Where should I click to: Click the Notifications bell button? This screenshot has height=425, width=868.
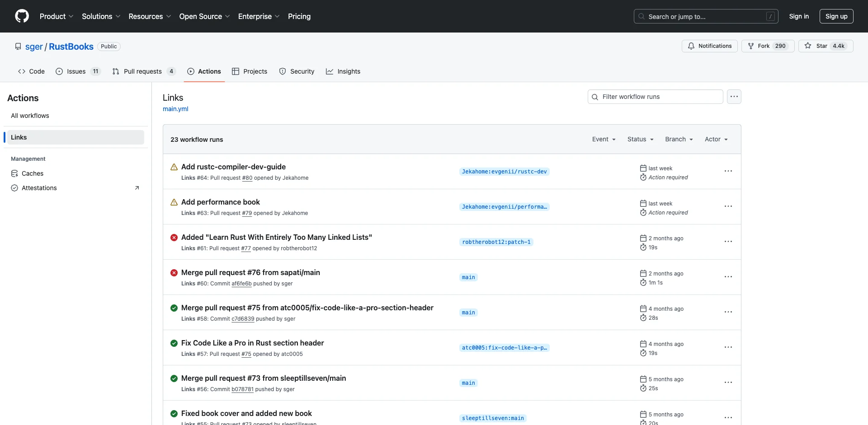tap(710, 46)
